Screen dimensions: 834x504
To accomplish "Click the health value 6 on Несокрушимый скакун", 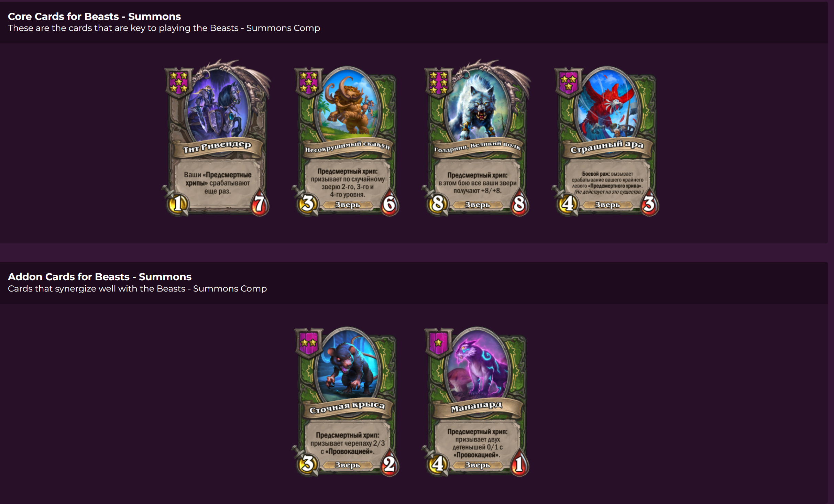I will [x=389, y=204].
